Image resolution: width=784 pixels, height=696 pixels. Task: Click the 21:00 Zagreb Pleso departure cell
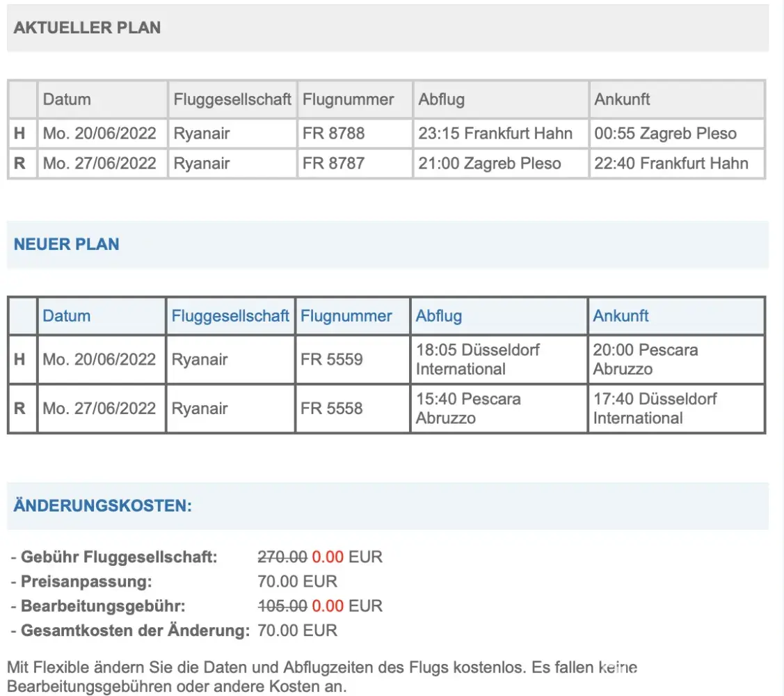489,164
